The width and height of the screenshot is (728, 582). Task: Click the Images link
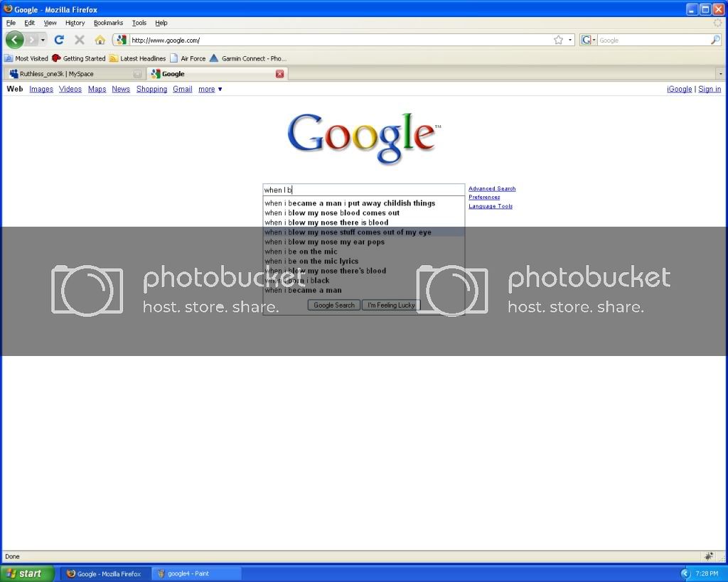pos(41,89)
